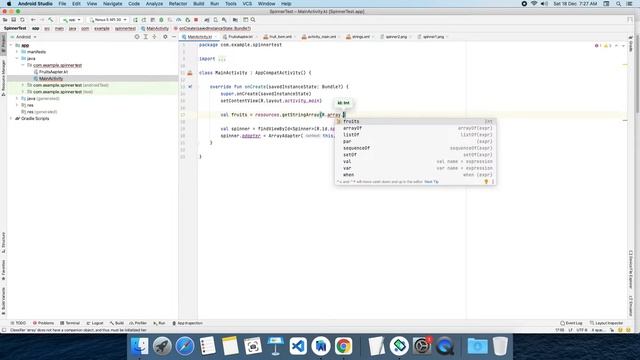This screenshot has width=640, height=360.
Task: Switch to the activity_main.xml editor tab
Action: [x=321, y=37]
